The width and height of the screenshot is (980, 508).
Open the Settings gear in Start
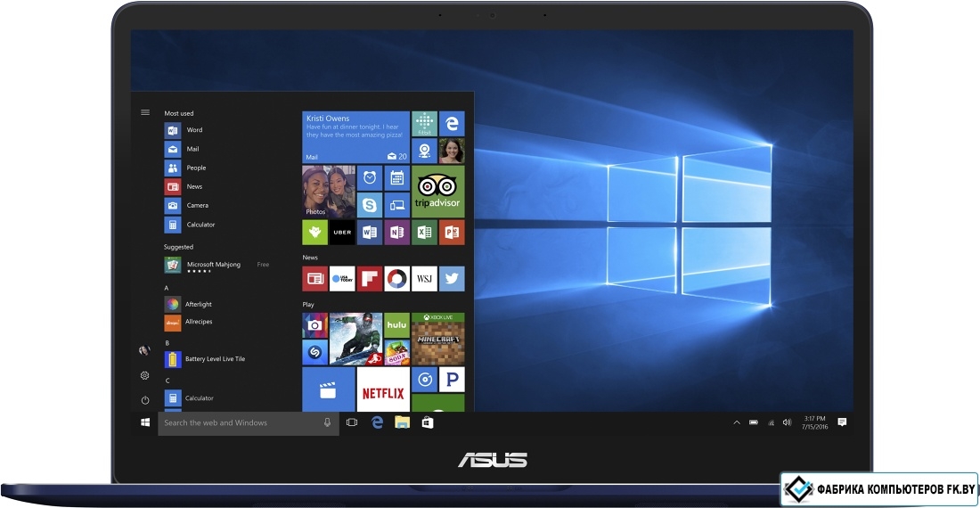[x=144, y=375]
